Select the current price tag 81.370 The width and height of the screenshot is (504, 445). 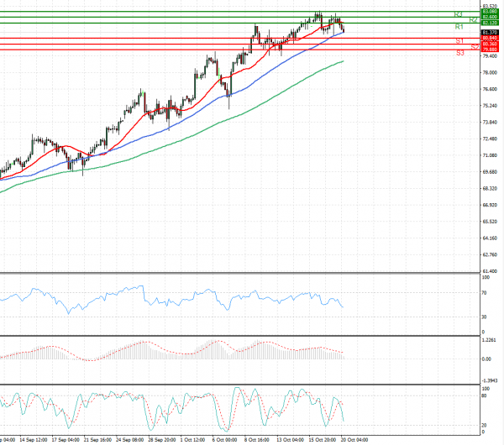pos(490,33)
